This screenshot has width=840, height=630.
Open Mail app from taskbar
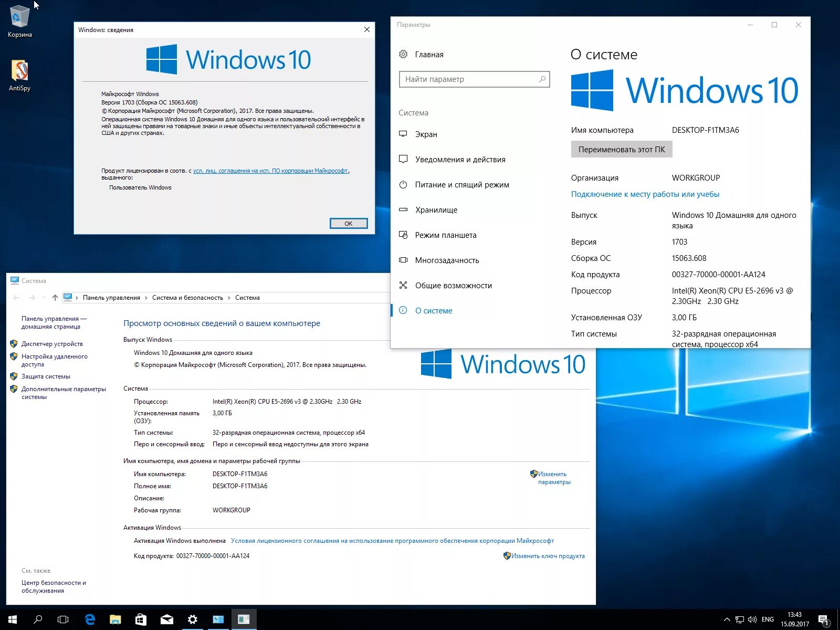[167, 619]
